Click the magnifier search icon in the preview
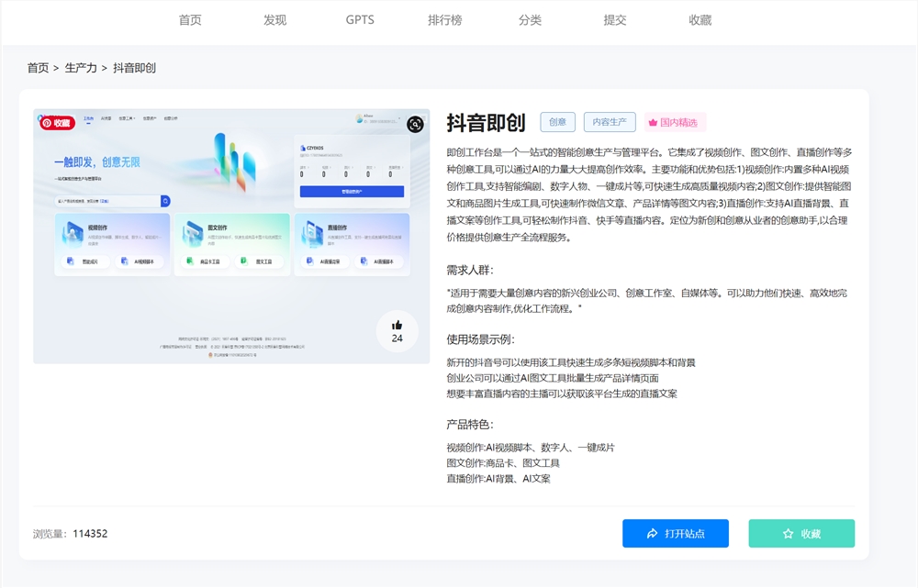Image resolution: width=918 pixels, height=588 pixels. 164,200
